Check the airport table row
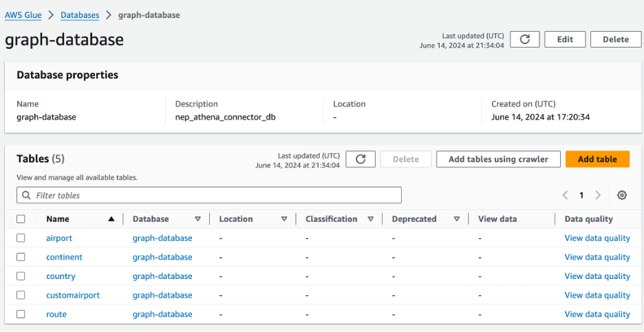644x332 pixels. [21, 238]
